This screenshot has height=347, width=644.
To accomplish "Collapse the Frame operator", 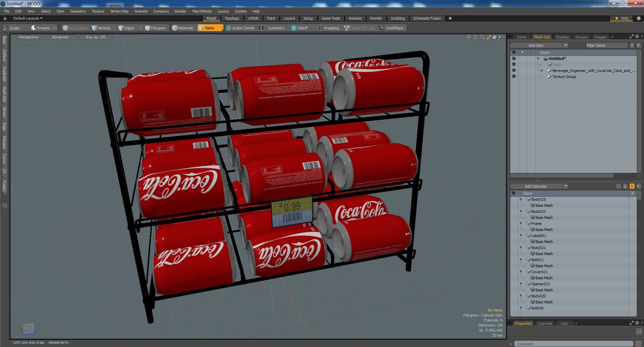I will (x=521, y=224).
